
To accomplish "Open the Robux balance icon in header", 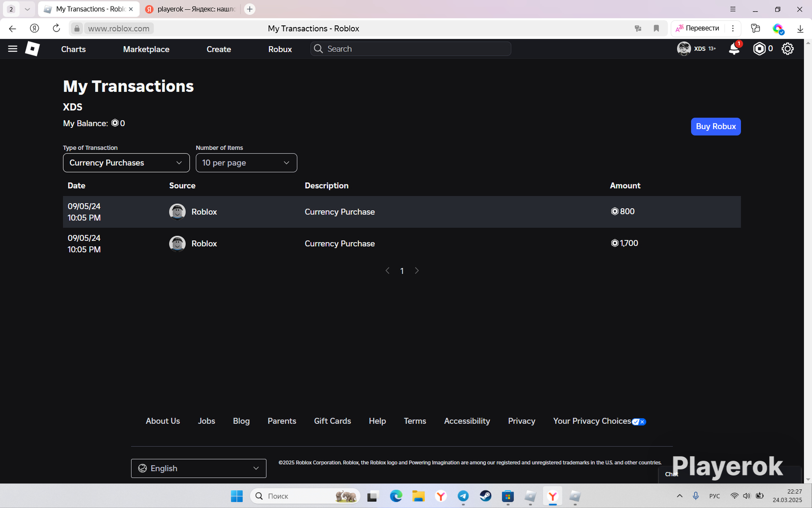I will click(759, 49).
